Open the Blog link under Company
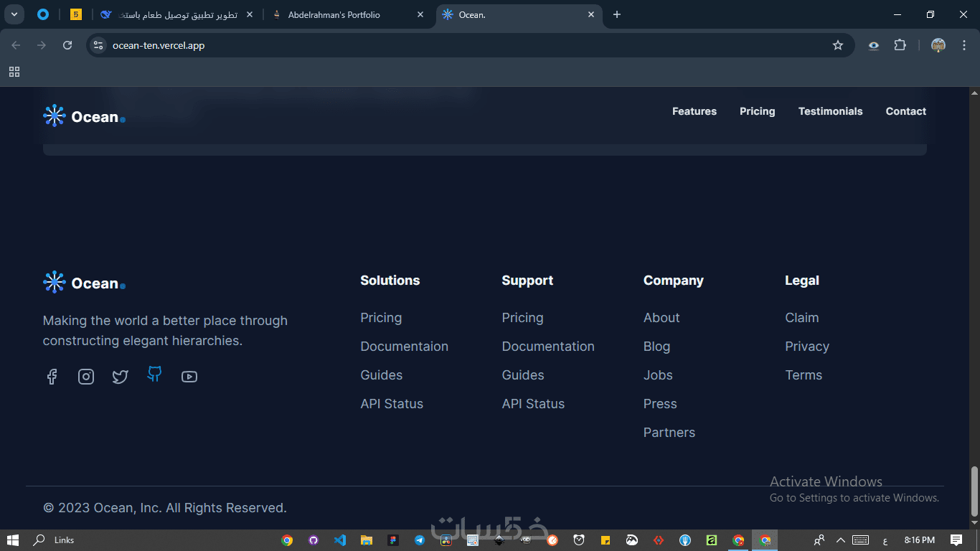 [x=657, y=347]
